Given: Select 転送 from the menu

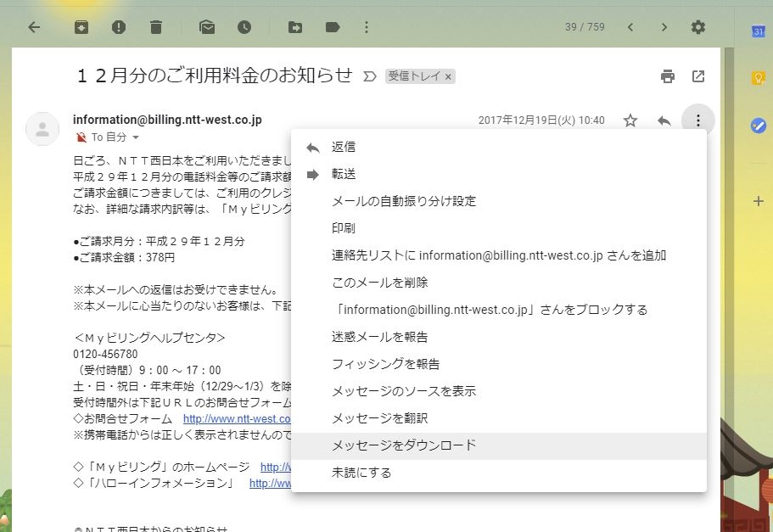Looking at the screenshot, I should [498, 174].
